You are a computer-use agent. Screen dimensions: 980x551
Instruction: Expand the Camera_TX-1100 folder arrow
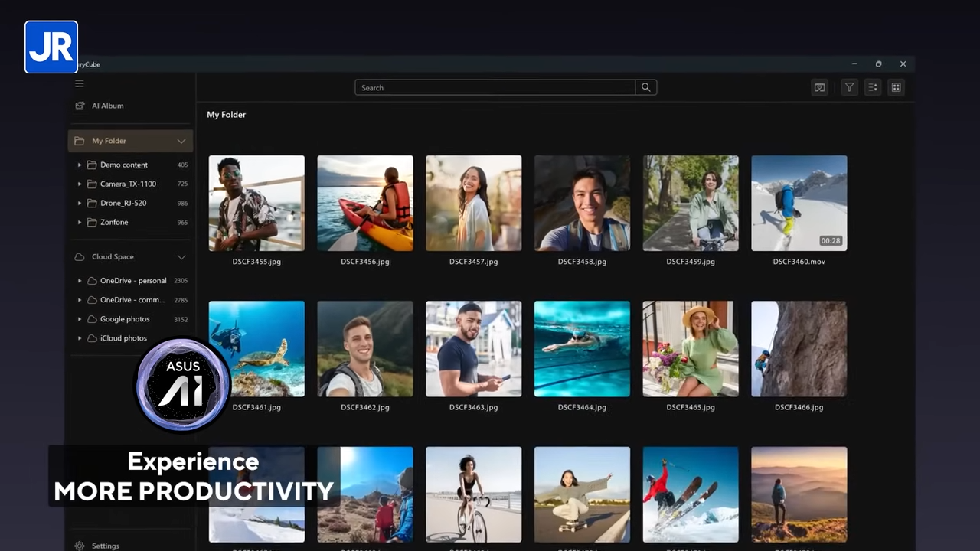(80, 184)
